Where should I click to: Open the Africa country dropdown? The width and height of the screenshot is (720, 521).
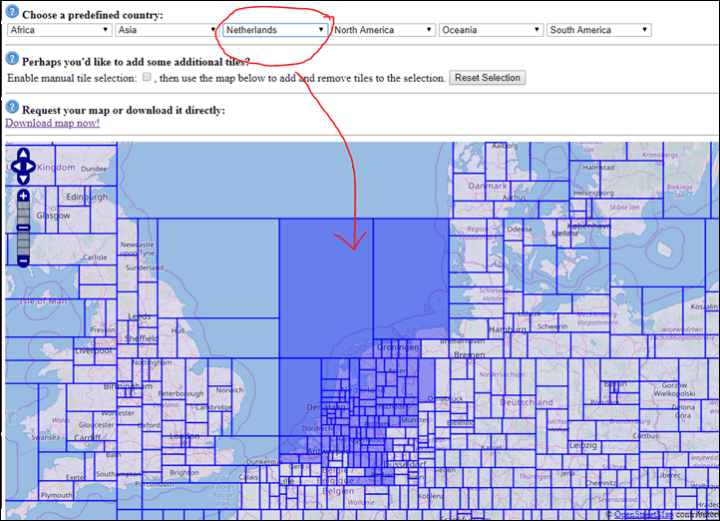click(x=58, y=30)
